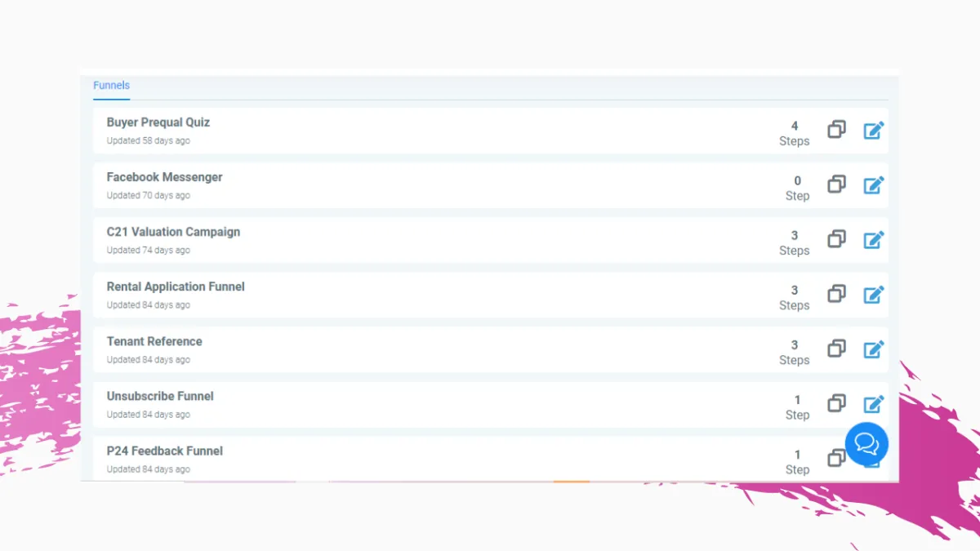Image resolution: width=980 pixels, height=551 pixels.
Task: Edit the Unsubscribe Funnel
Action: pos(874,403)
